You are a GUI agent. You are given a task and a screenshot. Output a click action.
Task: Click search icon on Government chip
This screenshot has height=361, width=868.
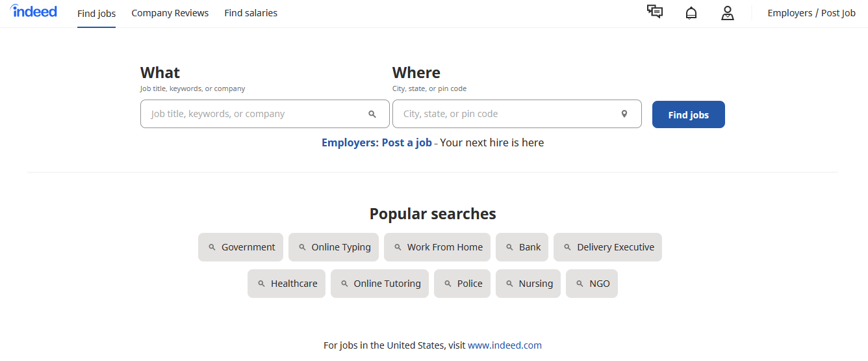tap(212, 247)
